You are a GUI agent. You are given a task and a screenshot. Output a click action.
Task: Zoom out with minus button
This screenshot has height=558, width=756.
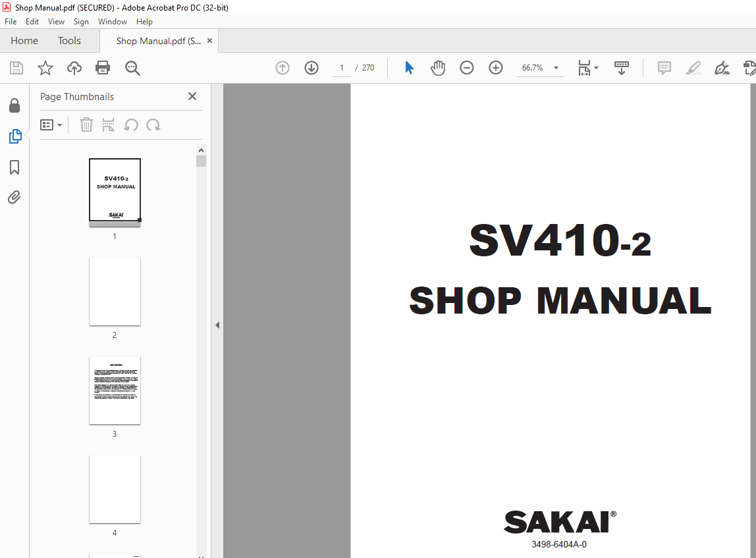(x=467, y=68)
